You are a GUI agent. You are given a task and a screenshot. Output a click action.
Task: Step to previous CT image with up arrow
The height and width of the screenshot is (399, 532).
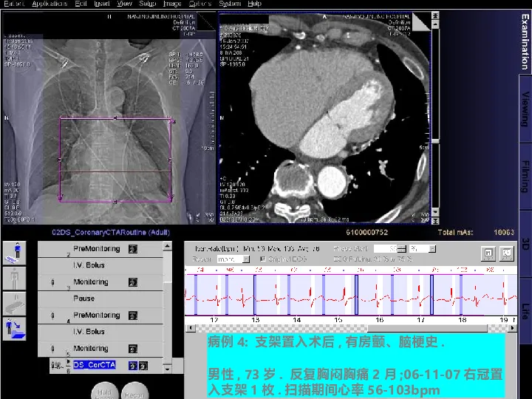[435, 24]
